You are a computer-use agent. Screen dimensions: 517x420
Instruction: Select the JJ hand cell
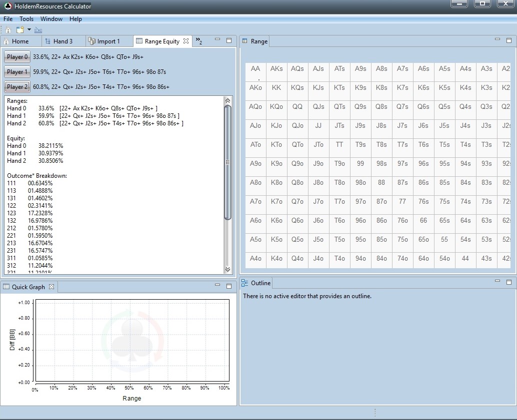coord(318,129)
